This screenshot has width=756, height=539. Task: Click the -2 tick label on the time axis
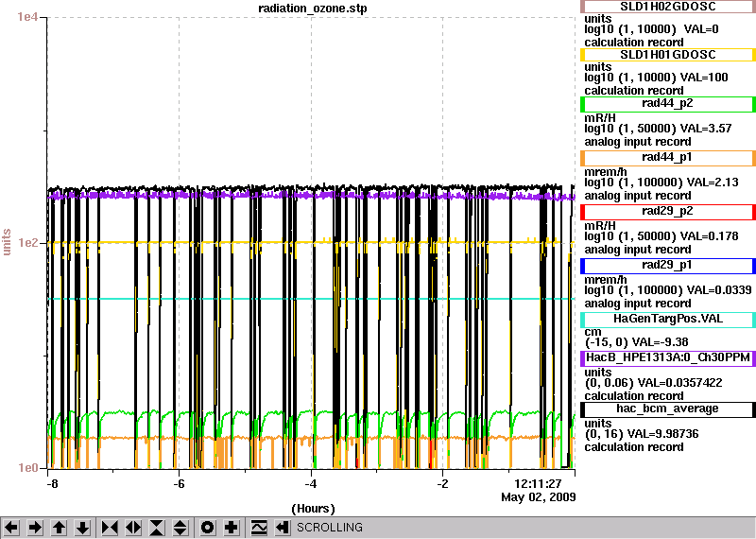(x=442, y=483)
